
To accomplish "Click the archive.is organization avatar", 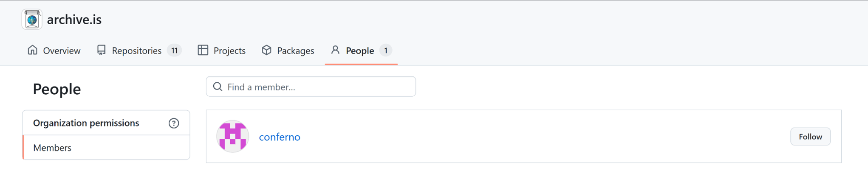I will pos(32,20).
